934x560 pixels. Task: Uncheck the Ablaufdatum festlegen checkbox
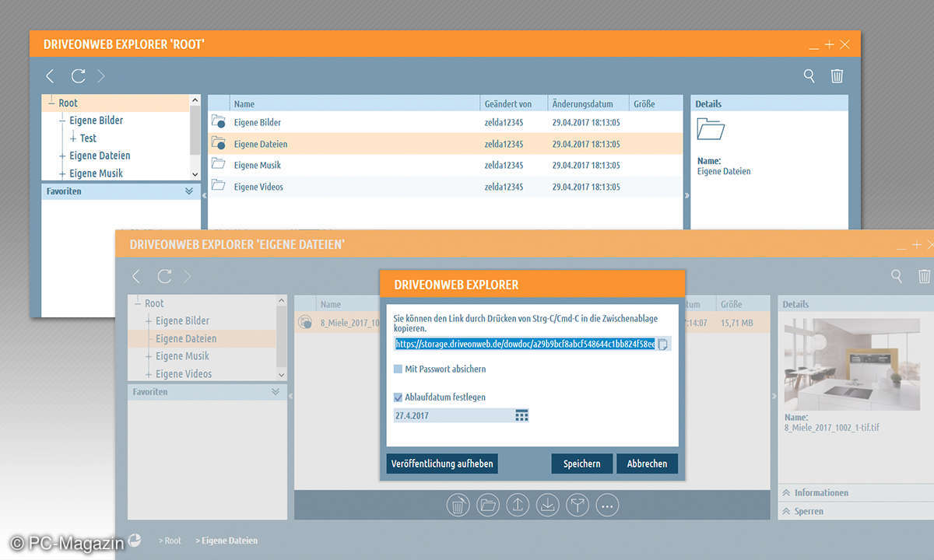pyautogui.click(x=399, y=397)
